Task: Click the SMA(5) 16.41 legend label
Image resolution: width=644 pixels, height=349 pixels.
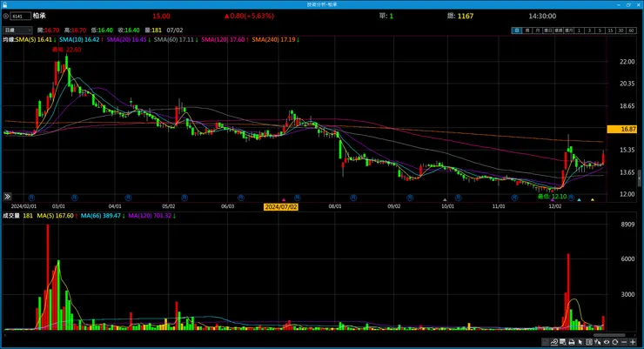Action: [x=34, y=39]
